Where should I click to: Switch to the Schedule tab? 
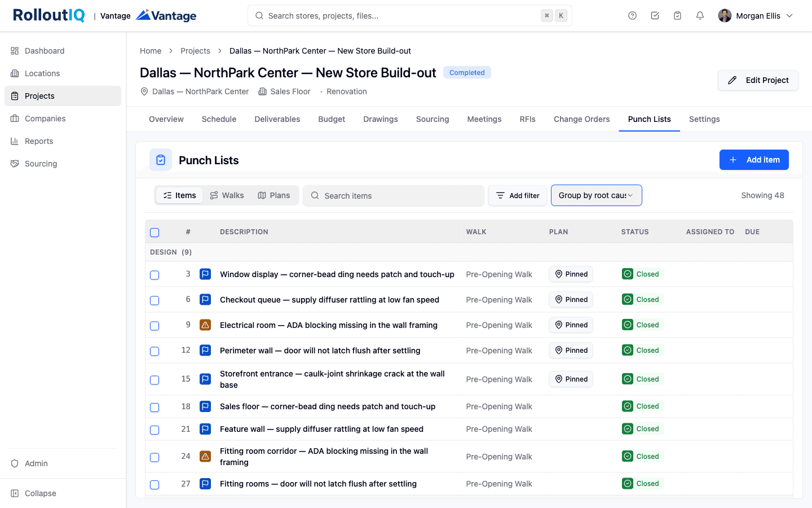(x=219, y=119)
